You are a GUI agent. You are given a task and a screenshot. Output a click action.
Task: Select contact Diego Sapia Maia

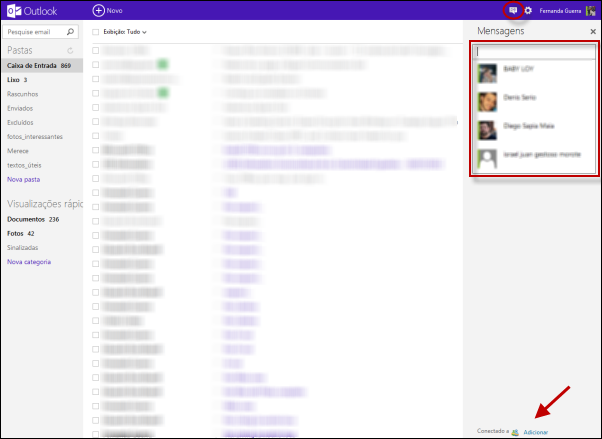tap(529, 126)
